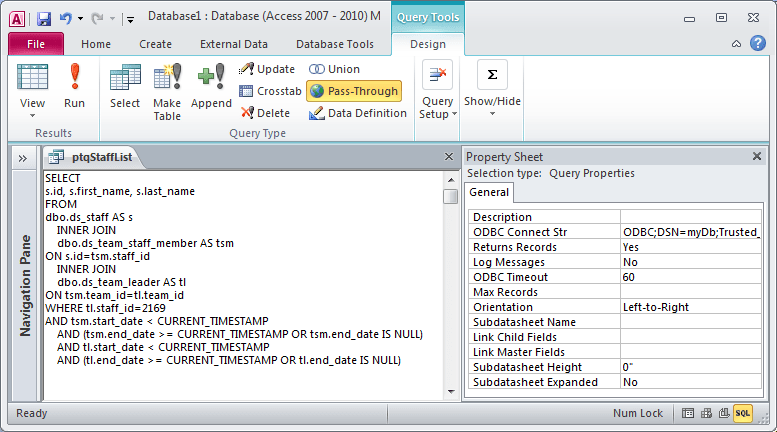
Task: Click the View datasheet icon
Action: 33,77
